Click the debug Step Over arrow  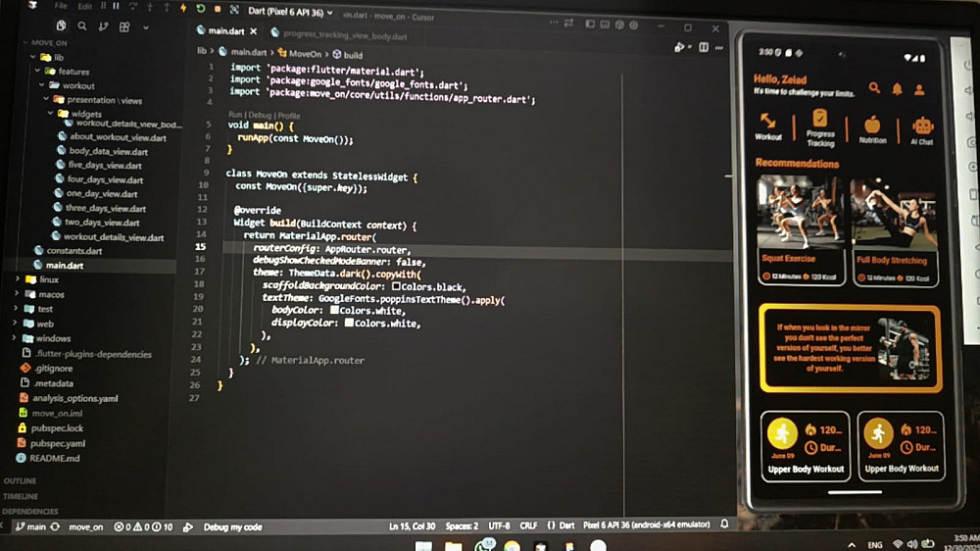[x=132, y=7]
